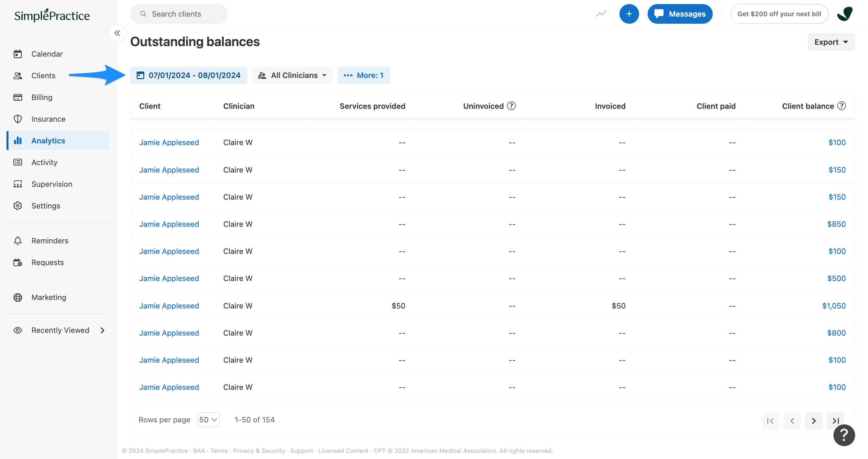Open the help question mark bubble
The image size is (868, 459).
844,435
